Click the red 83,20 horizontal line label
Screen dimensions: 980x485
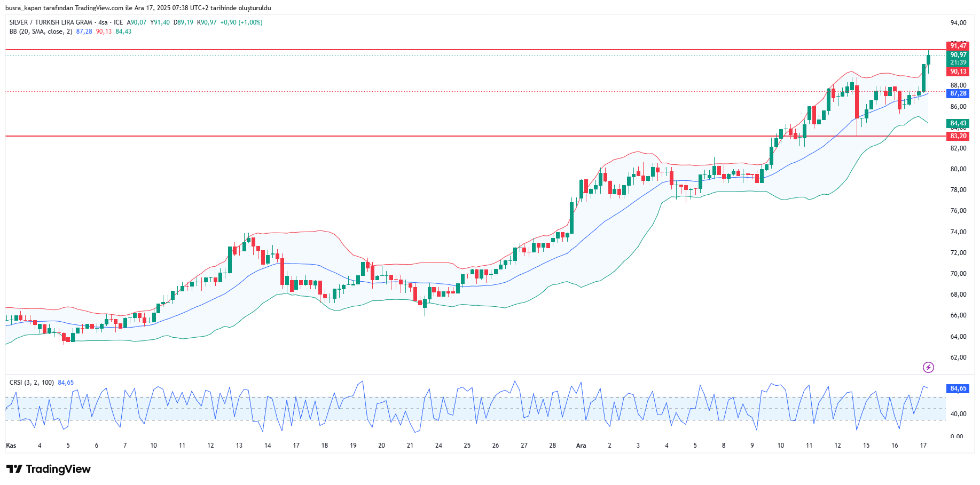click(x=958, y=136)
